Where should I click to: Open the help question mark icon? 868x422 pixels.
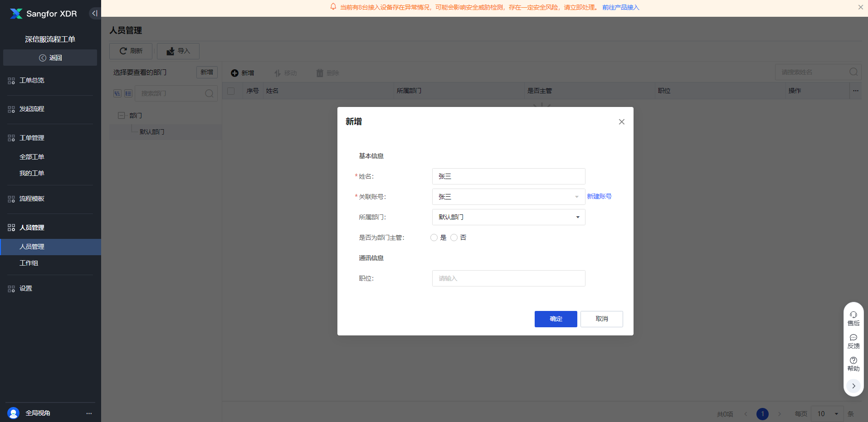853,360
